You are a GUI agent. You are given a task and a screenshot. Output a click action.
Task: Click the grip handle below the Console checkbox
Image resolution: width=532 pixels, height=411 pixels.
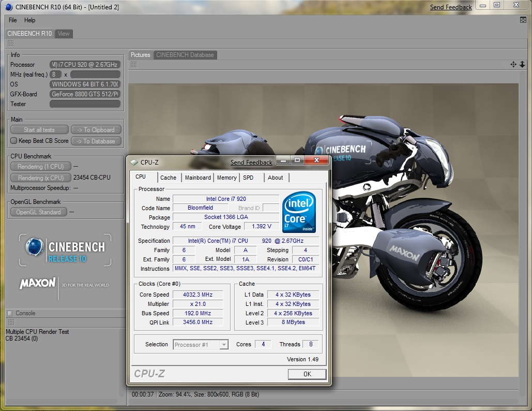coord(11,322)
